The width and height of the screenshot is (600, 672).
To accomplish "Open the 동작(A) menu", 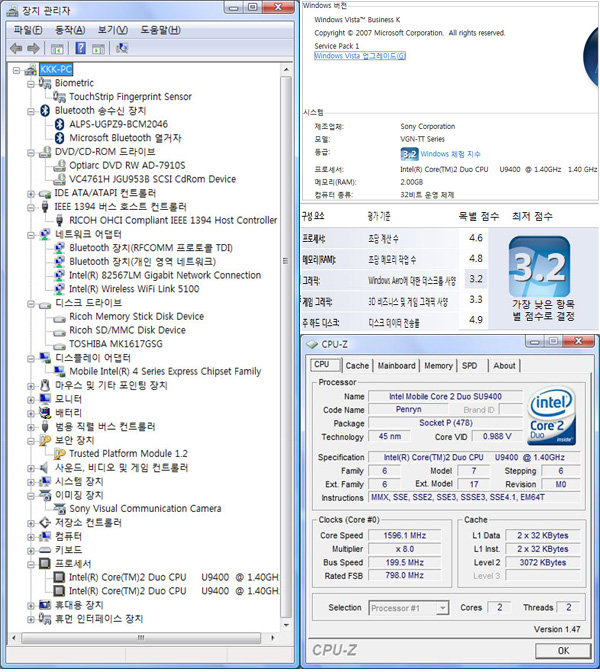I will [x=70, y=30].
